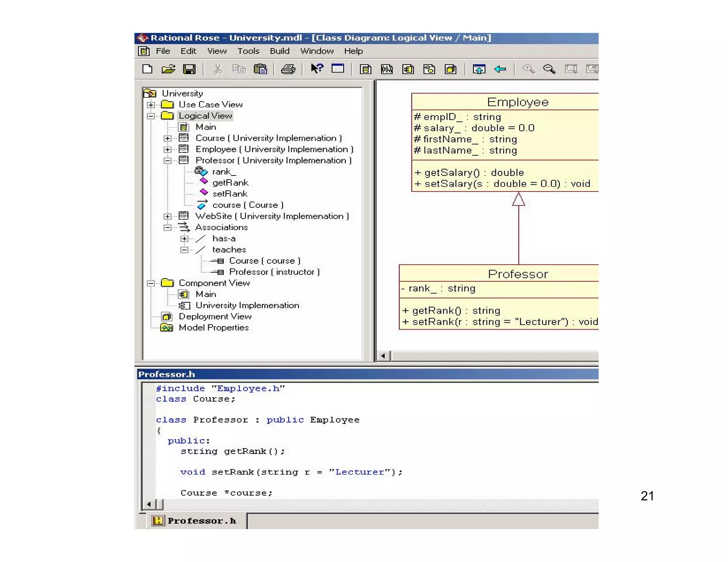Viewport: 728px width, 562px height.
Task: Click the Open folder toolbar icon
Action: pos(168,69)
